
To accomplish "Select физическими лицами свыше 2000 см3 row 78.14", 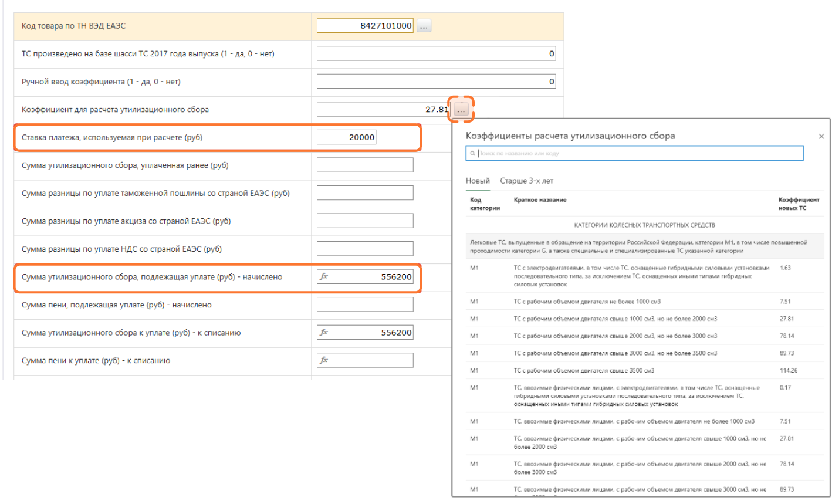I will tap(645, 468).
